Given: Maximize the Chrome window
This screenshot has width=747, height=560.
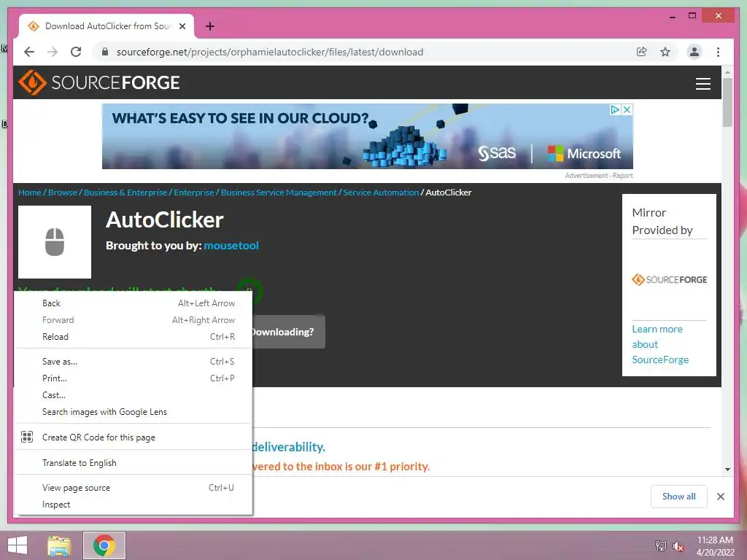Looking at the screenshot, I should point(692,16).
